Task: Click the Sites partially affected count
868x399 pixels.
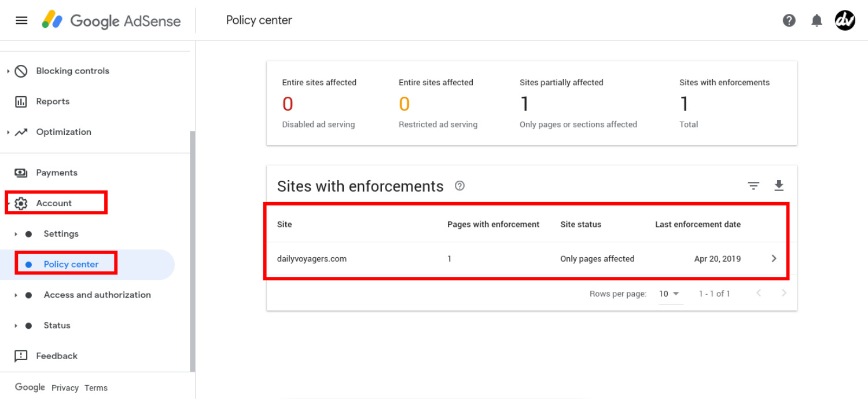Action: 524,104
